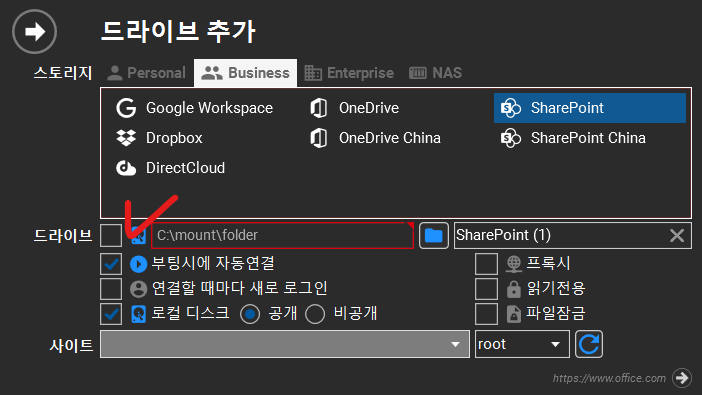Open the blue folder browse button
702x395 pixels.
[x=433, y=235]
